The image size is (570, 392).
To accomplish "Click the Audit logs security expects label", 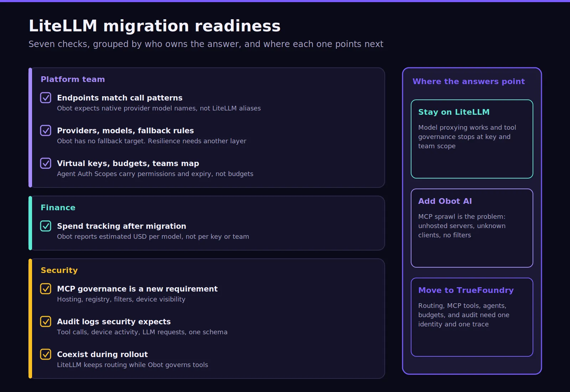I will click(114, 321).
